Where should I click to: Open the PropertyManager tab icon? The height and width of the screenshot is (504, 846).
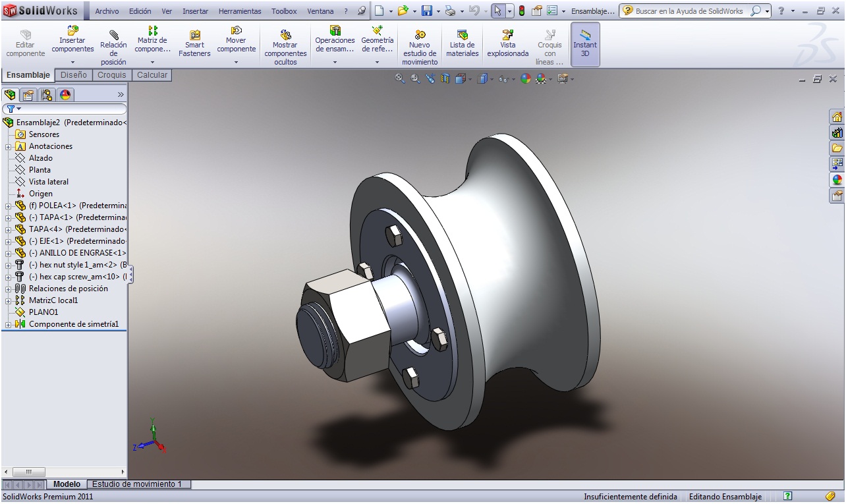pos(28,94)
